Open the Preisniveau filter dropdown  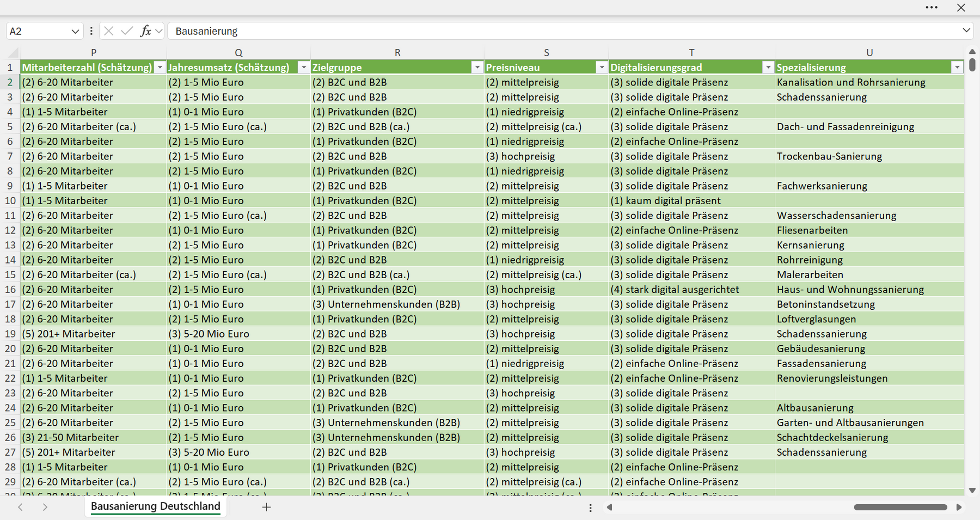coord(602,68)
